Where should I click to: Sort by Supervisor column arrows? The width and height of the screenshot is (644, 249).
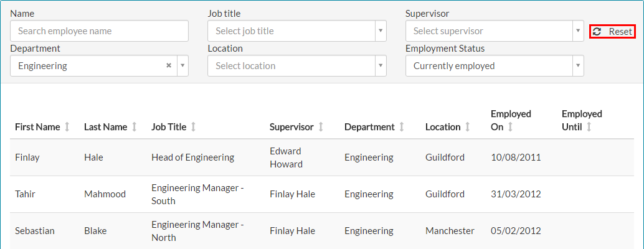(321, 127)
